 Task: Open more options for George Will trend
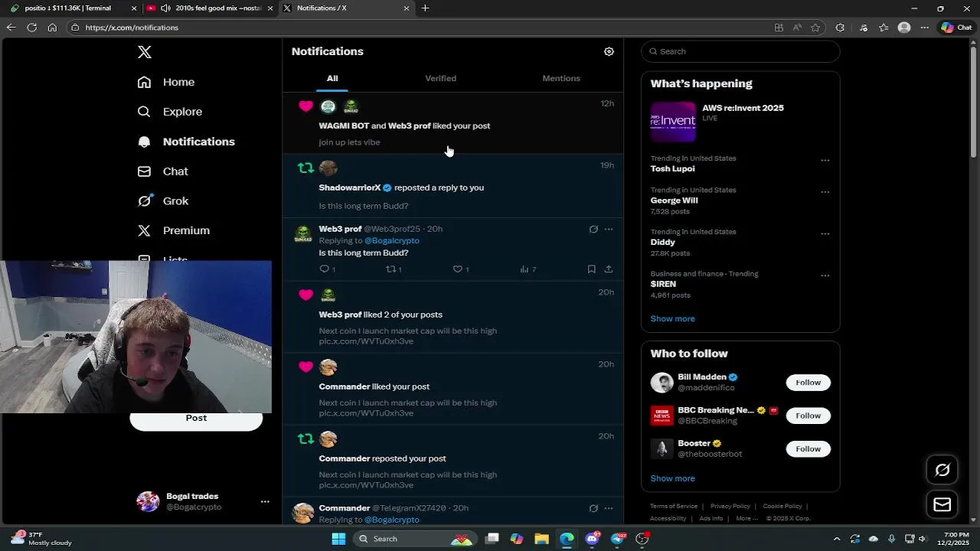[825, 192]
